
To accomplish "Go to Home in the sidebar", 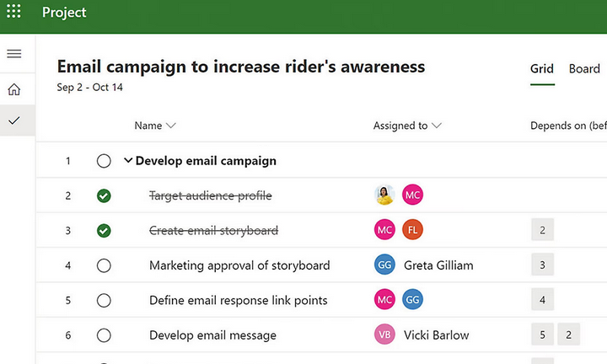I will tap(13, 89).
